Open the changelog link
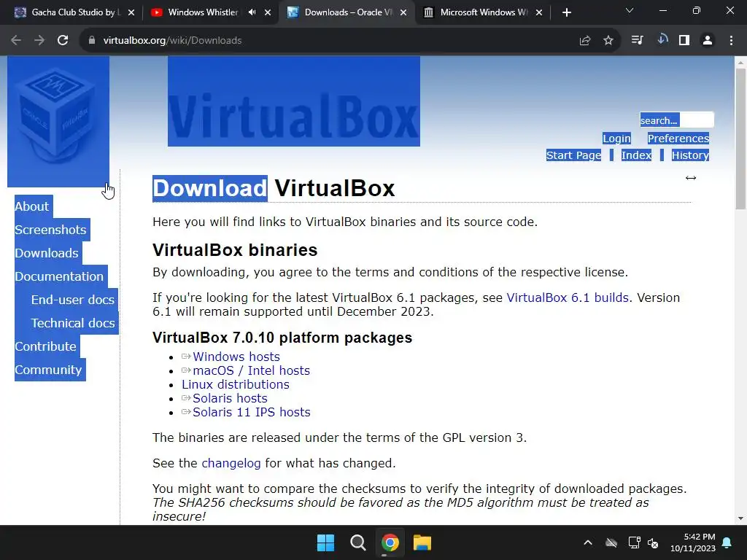Viewport: 747px width, 560px height. point(231,463)
